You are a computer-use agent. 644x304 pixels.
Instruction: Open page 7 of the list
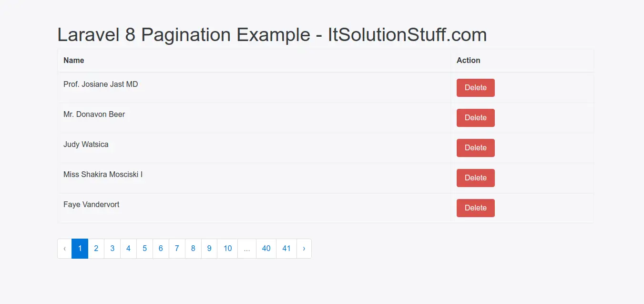177,248
